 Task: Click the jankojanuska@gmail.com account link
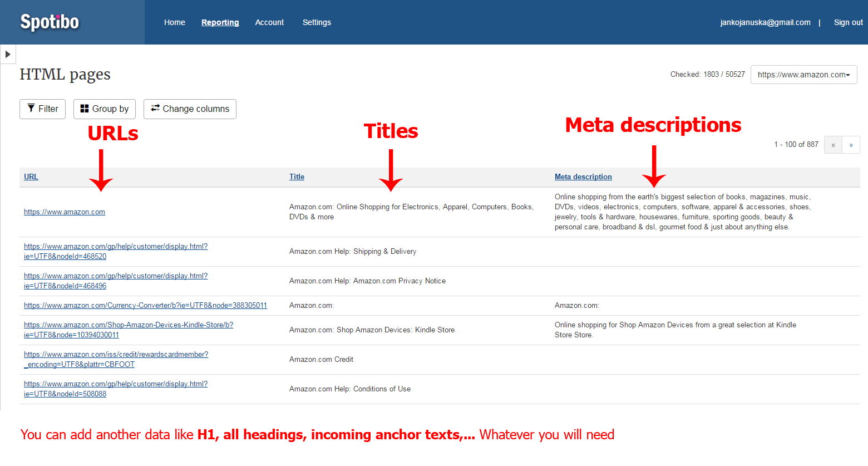[x=765, y=22]
